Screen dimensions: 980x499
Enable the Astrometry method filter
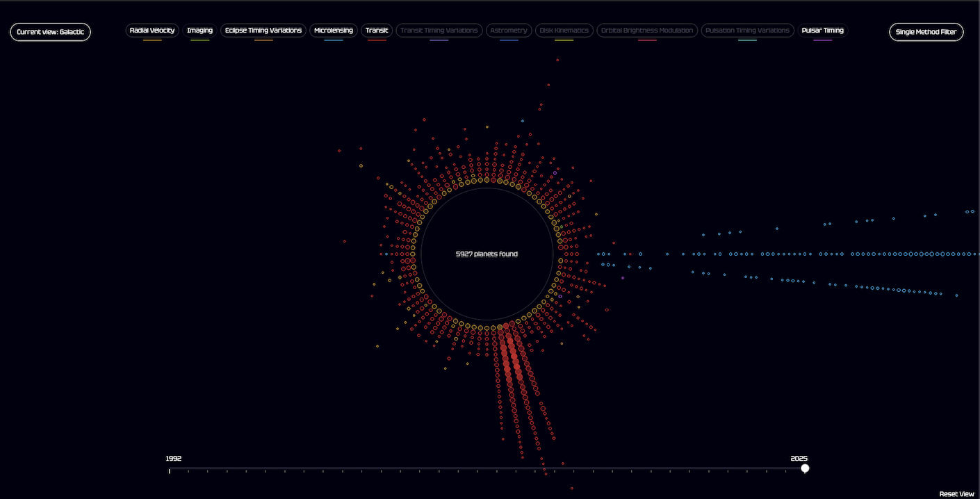pyautogui.click(x=509, y=31)
